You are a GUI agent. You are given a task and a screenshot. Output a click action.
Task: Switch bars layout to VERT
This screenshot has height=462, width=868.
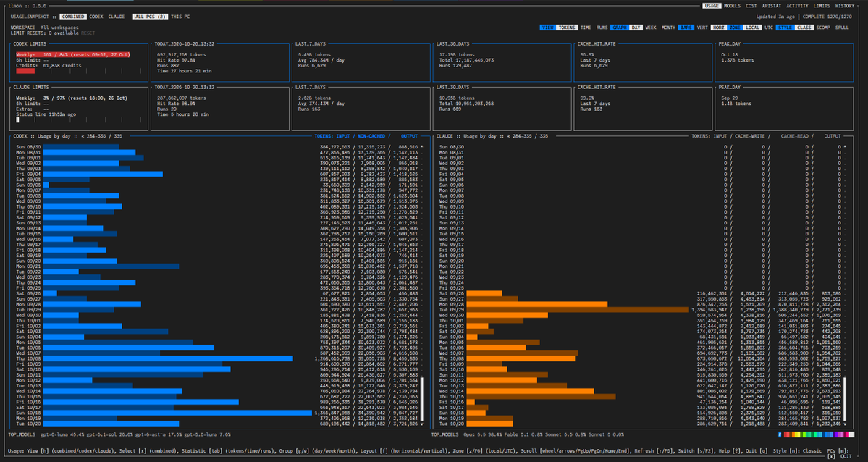pos(702,28)
